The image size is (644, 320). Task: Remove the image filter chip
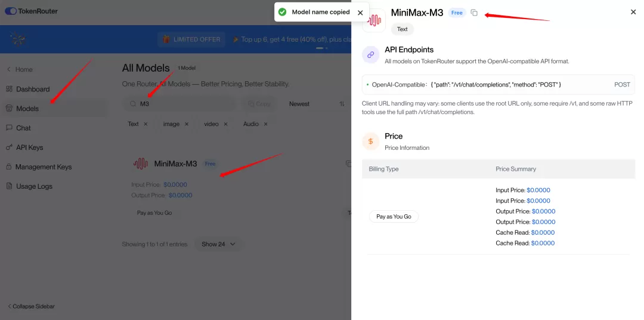[x=187, y=124]
